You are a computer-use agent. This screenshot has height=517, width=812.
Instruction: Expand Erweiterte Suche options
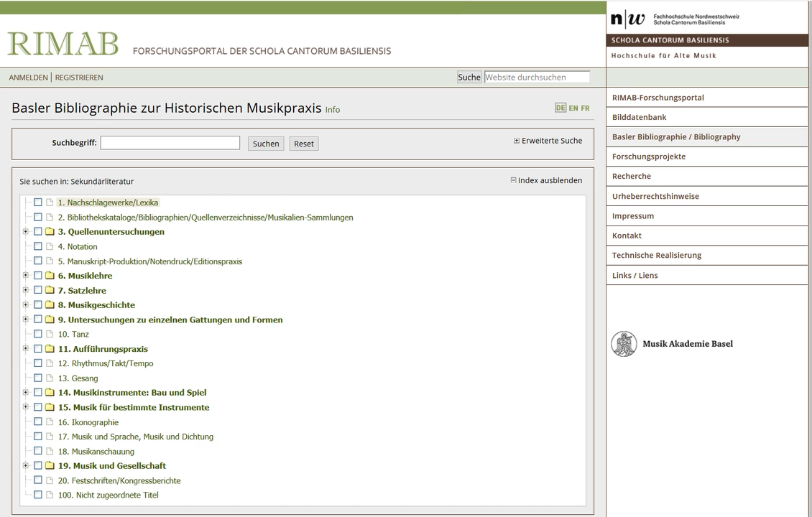point(548,141)
